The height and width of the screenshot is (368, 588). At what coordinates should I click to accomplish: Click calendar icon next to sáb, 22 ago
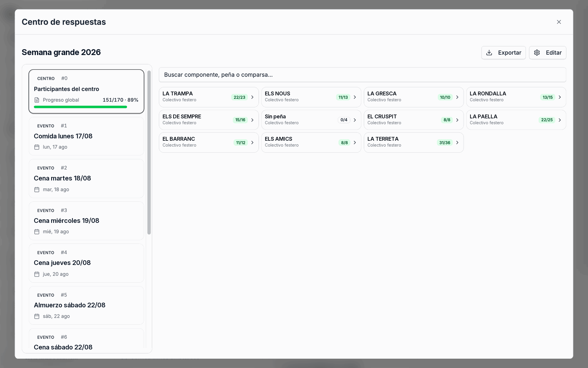click(37, 316)
